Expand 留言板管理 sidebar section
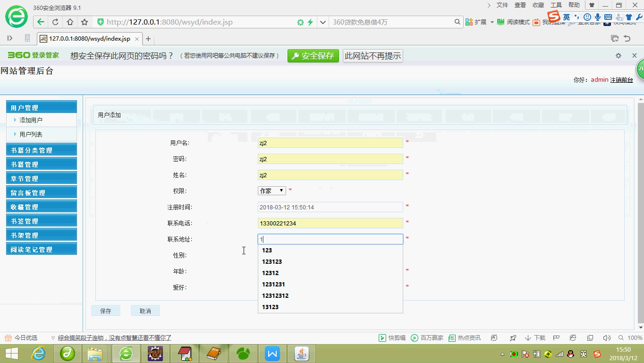 pyautogui.click(x=42, y=192)
